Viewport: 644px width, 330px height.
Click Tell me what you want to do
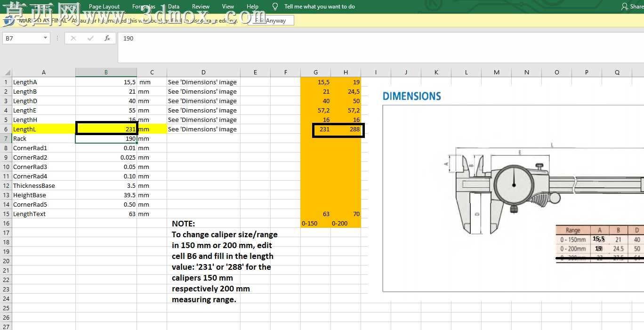(320, 7)
